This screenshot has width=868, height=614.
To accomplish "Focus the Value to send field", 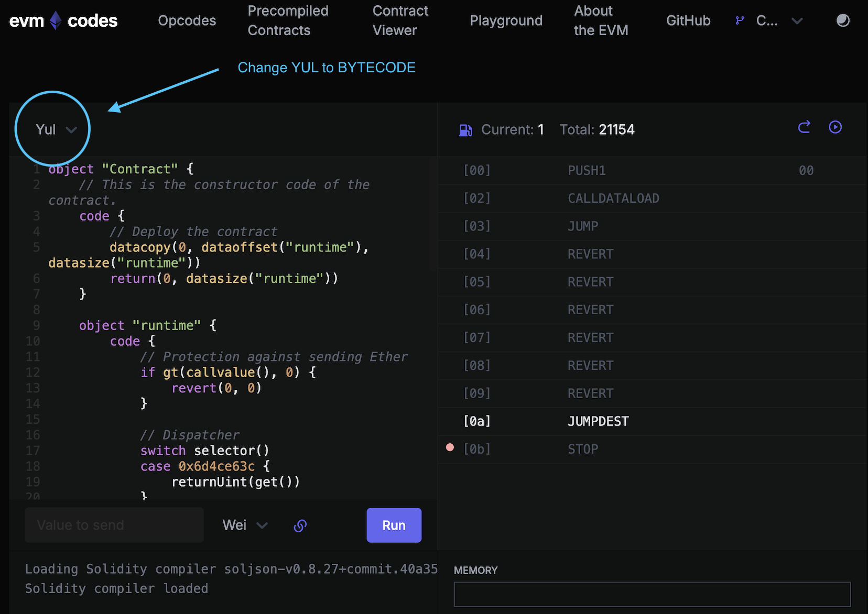I will point(114,525).
